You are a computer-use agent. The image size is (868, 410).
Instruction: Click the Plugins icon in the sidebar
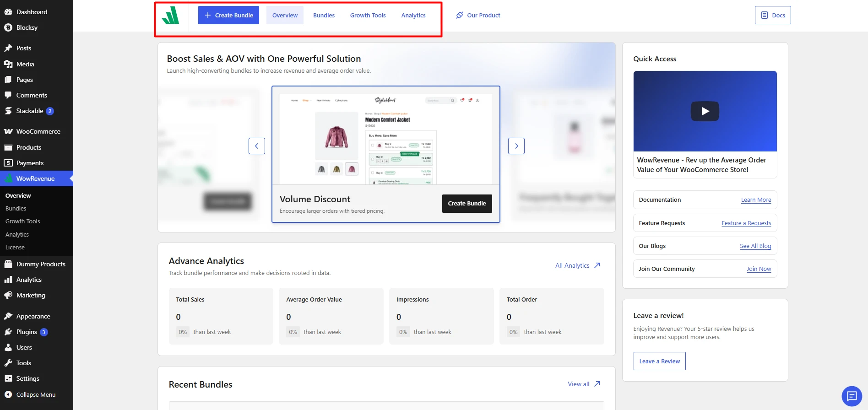[x=8, y=332]
